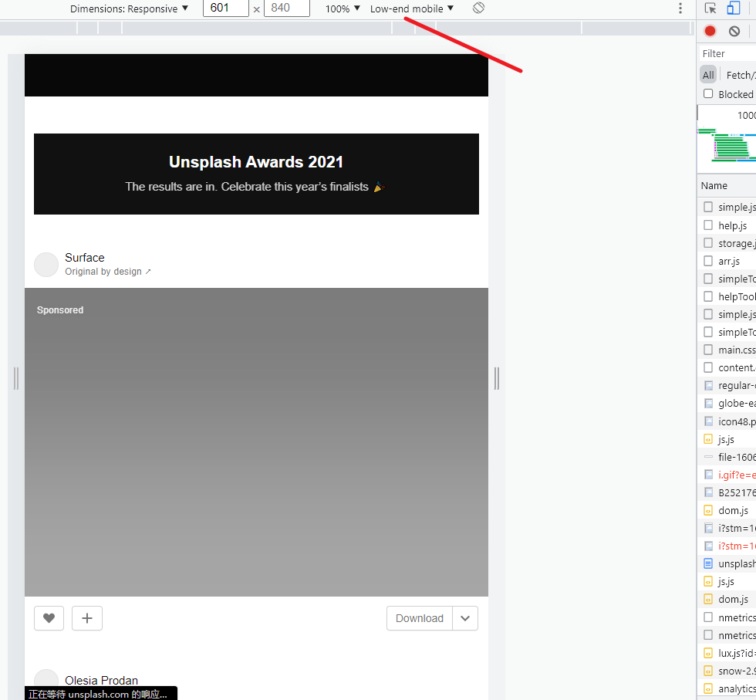Image resolution: width=756 pixels, height=700 pixels.
Task: Click the icon48 request file icon
Action: [x=708, y=421]
